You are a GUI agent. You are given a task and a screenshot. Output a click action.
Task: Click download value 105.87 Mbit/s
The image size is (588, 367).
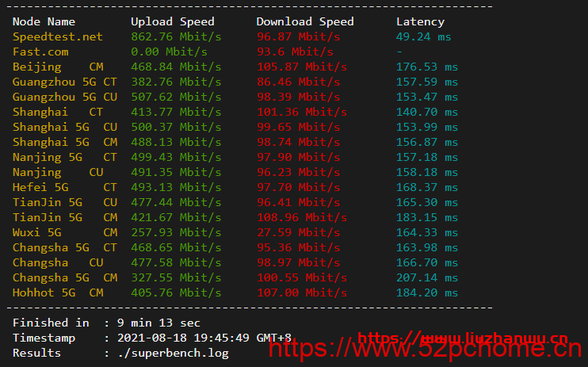click(301, 67)
